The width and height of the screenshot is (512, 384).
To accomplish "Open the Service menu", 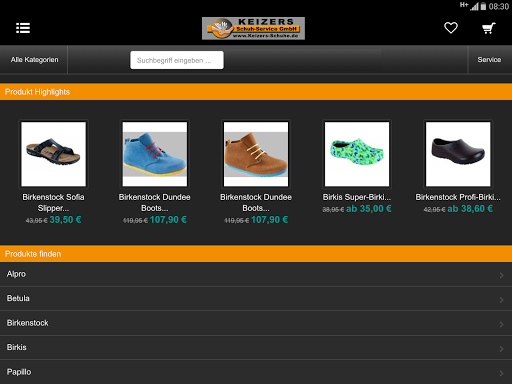I will pyautogui.click(x=489, y=60).
